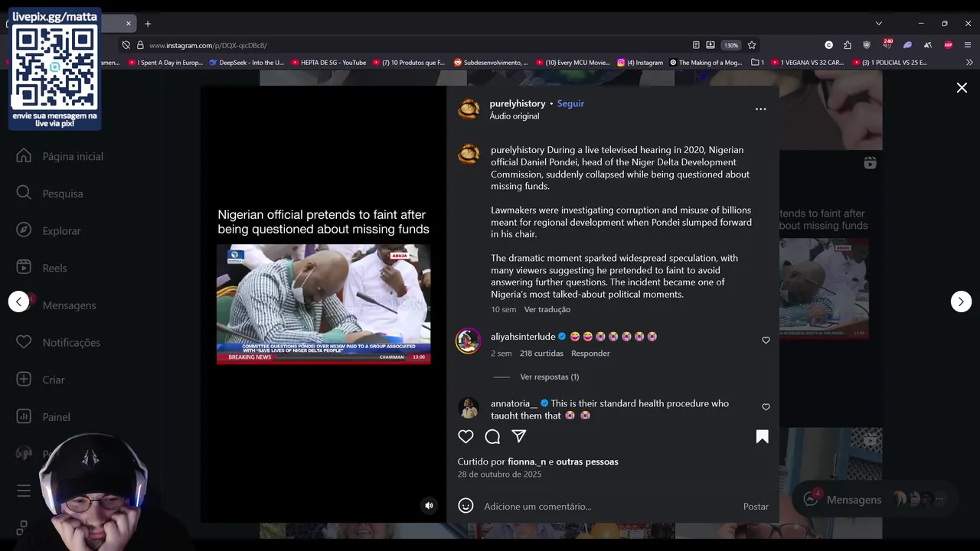
Task: Click Ver tradução under the caption
Action: coord(547,309)
